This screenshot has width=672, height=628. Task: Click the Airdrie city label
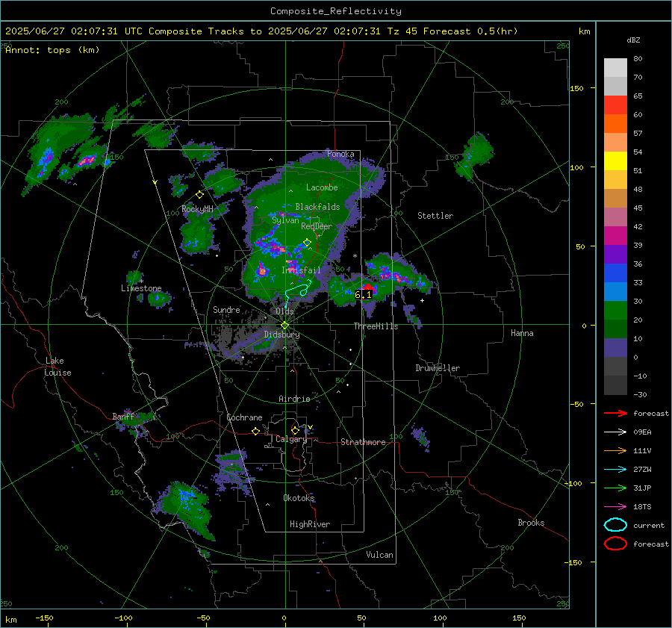[294, 399]
